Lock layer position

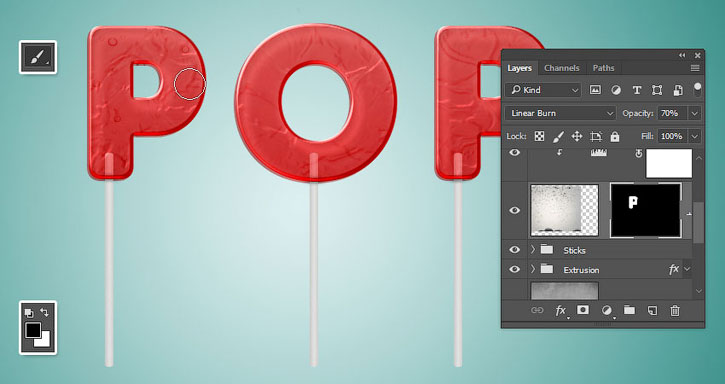577,136
